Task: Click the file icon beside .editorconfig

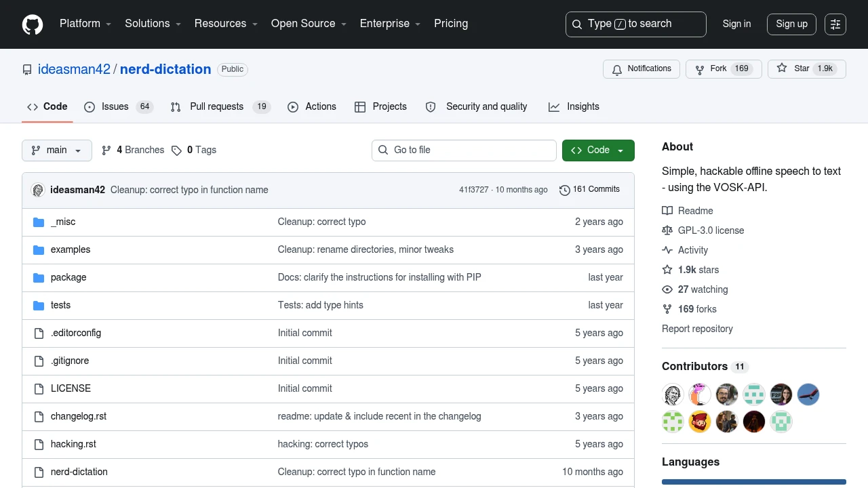Action: pyautogui.click(x=39, y=333)
